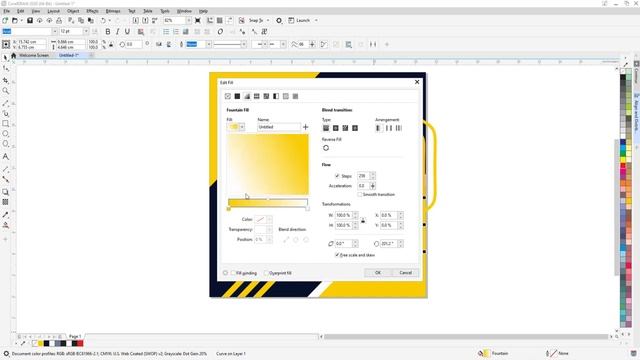This screenshot has width=640, height=360.
Task: Select the Uniform Fill icon in Edit Fill
Action: pyautogui.click(x=237, y=96)
